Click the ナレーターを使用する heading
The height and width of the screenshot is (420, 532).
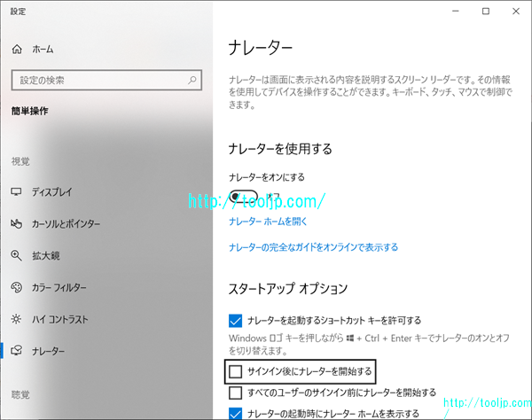click(x=280, y=149)
